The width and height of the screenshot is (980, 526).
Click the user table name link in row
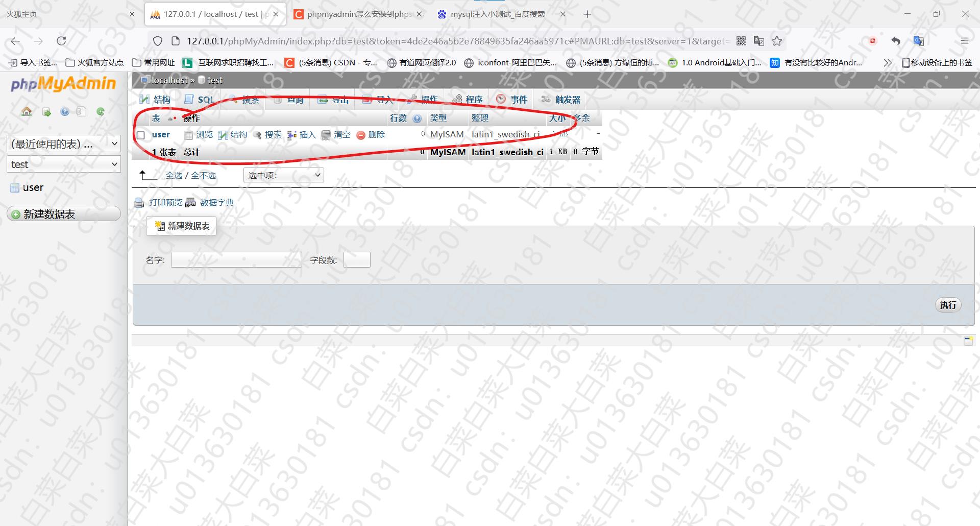[x=161, y=135]
